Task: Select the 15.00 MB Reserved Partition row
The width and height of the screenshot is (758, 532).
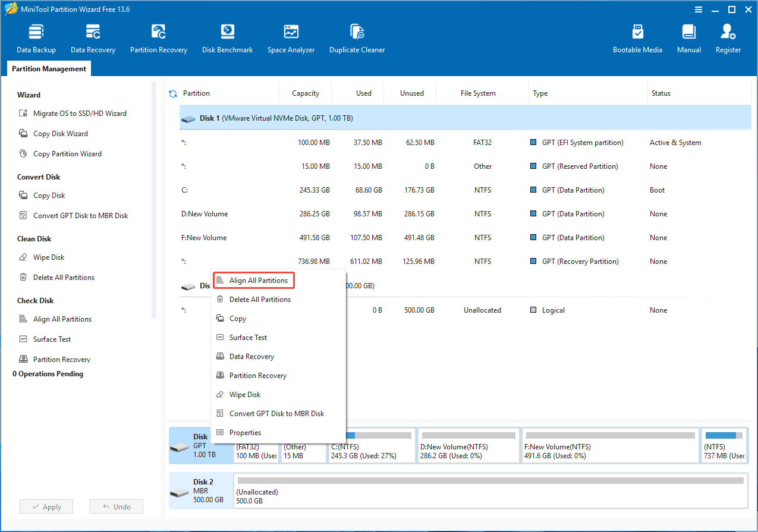Action: point(466,166)
